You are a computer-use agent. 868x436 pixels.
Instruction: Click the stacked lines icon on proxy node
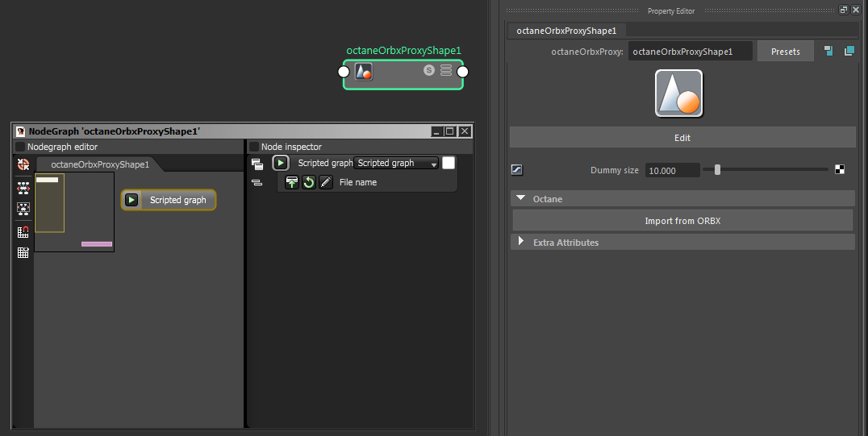coord(446,70)
